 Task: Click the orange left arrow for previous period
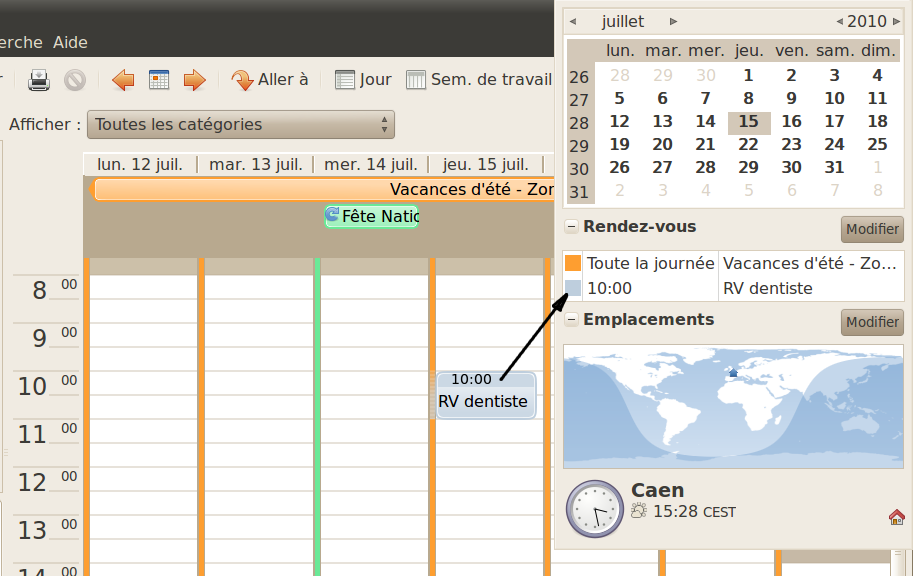[x=123, y=80]
